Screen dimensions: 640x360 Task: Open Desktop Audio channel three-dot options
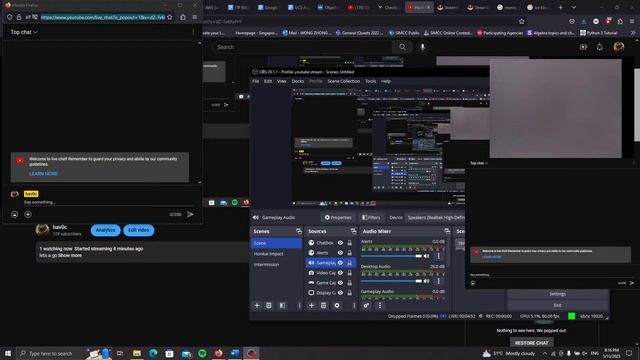click(439, 281)
